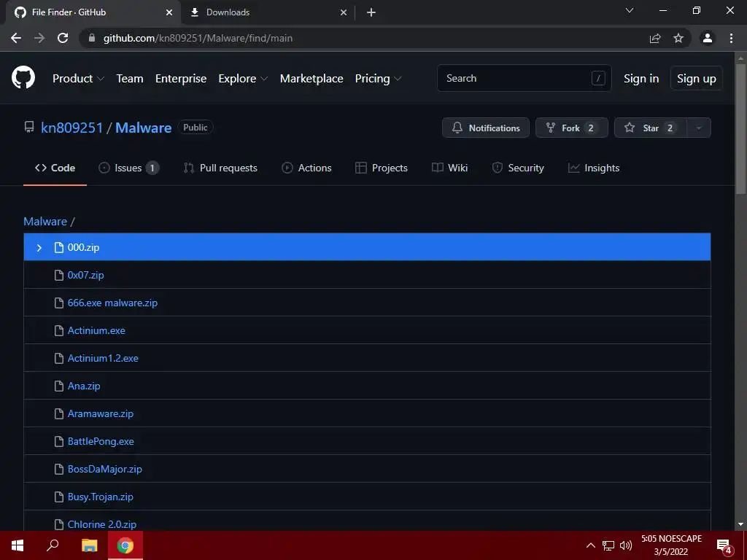Open the Actions tab

click(x=306, y=168)
